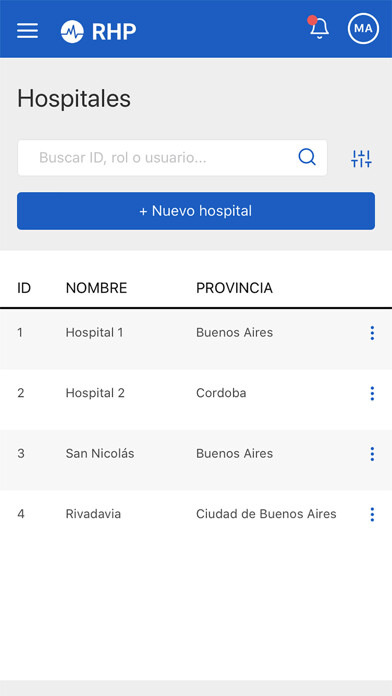Open options menu for Rivadavia

[372, 514]
